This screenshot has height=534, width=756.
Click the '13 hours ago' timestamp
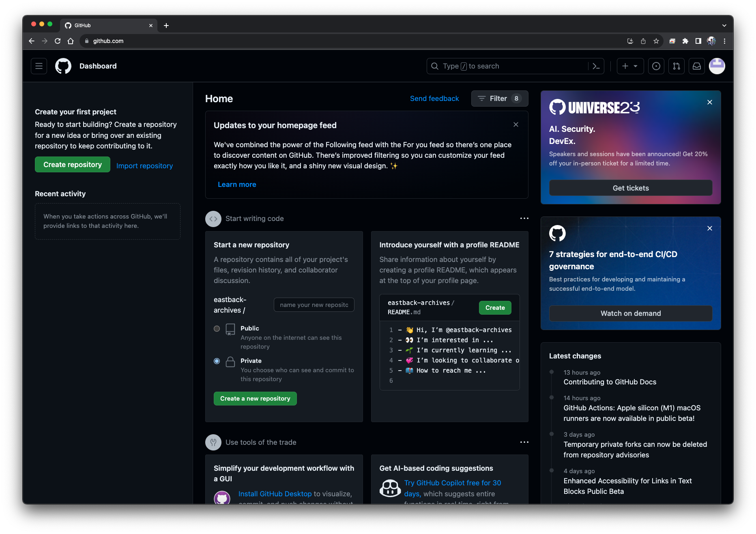(x=582, y=373)
